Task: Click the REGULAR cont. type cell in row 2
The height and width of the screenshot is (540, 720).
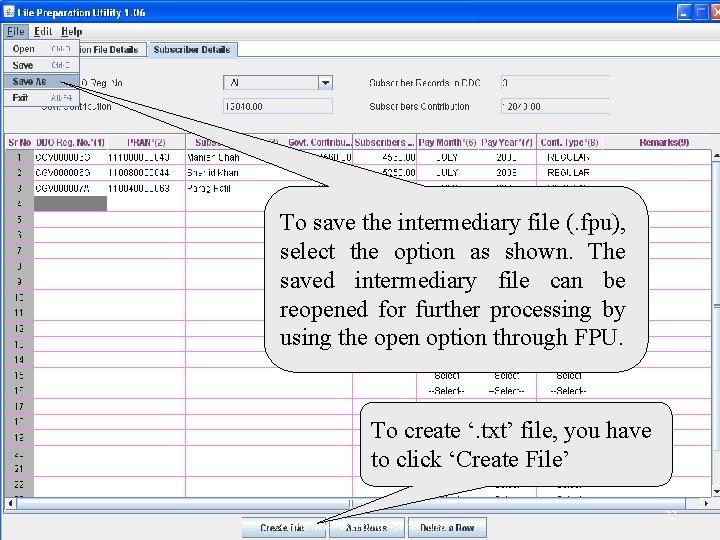Action: 569,173
